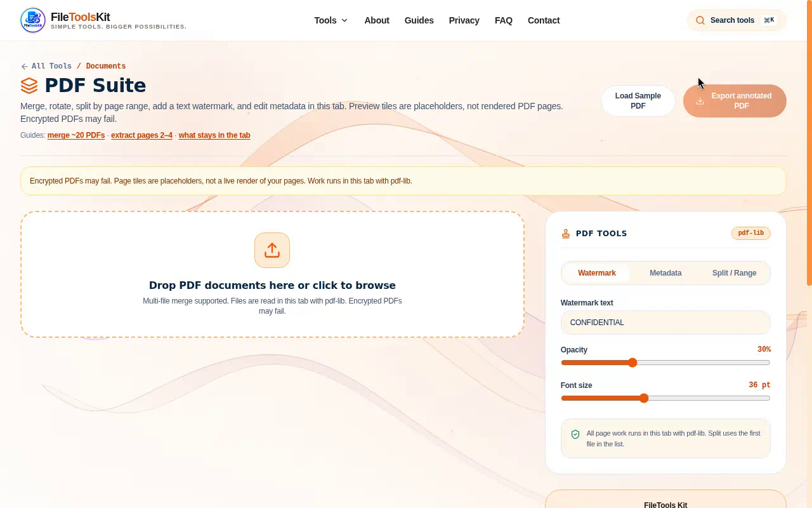This screenshot has width=812, height=508.
Task: Click the Documents breadcrumb link
Action: pos(106,67)
